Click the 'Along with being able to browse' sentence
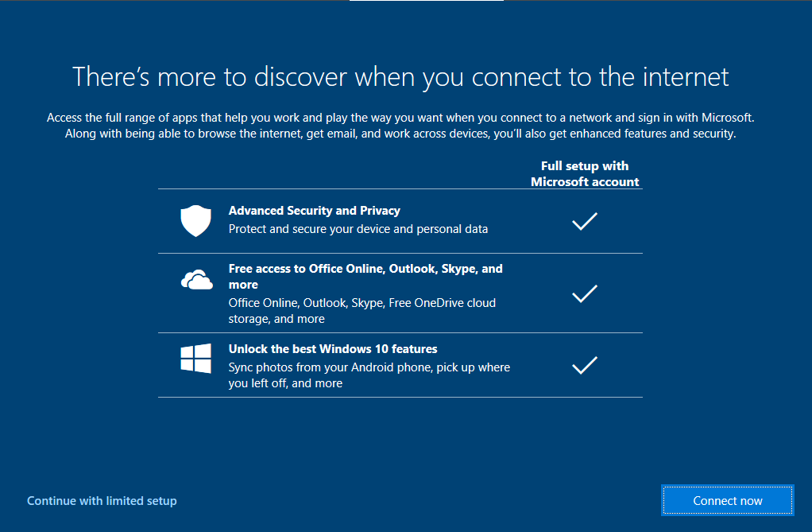This screenshot has height=532, width=812. [400, 134]
